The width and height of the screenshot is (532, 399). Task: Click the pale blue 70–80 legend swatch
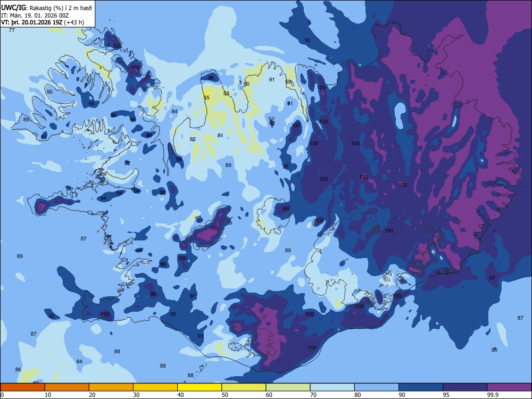click(x=332, y=387)
